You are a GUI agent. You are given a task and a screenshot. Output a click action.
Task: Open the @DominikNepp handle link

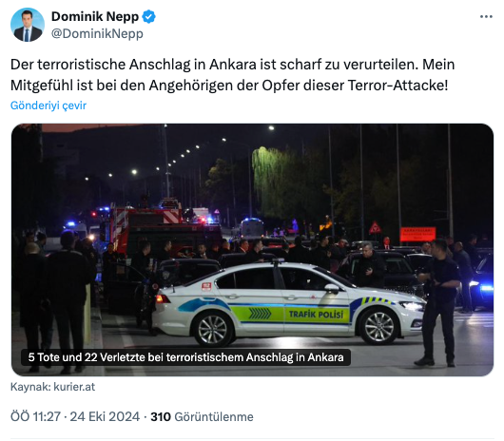[x=97, y=33]
